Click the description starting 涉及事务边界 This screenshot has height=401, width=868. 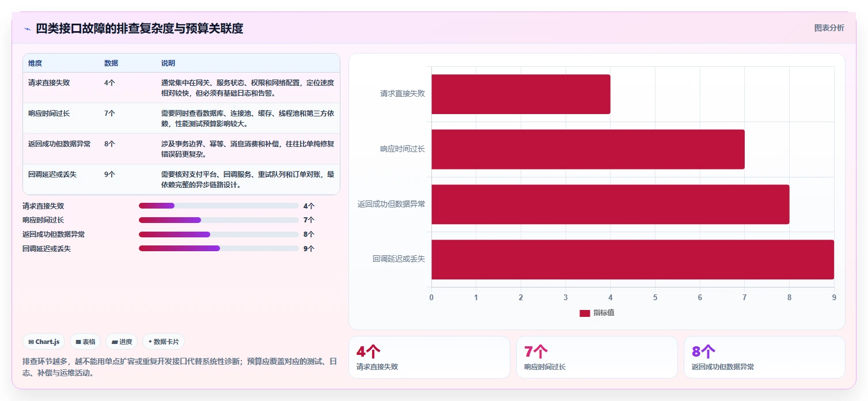click(x=248, y=149)
